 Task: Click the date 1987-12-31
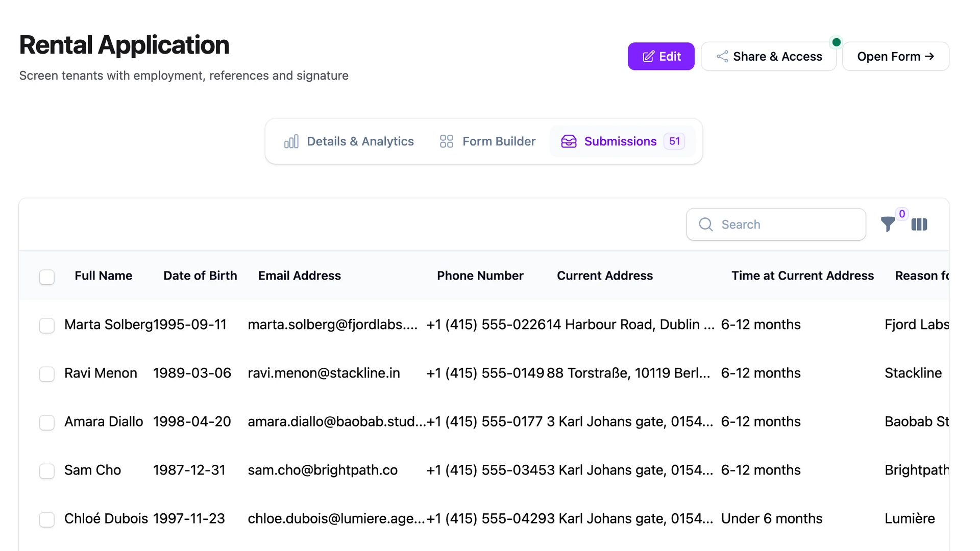click(189, 470)
